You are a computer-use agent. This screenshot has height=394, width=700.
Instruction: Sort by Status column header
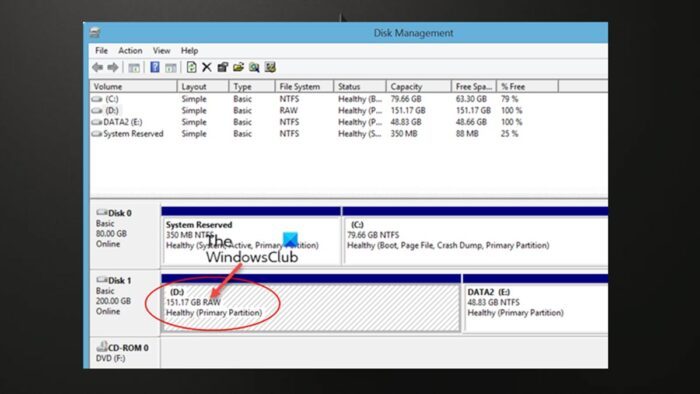(x=360, y=87)
